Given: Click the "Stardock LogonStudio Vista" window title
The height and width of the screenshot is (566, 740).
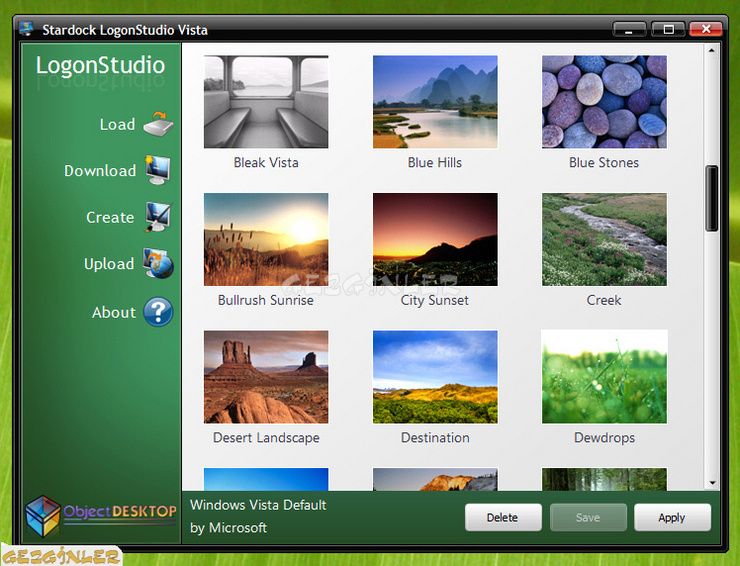Looking at the screenshot, I should (x=125, y=30).
